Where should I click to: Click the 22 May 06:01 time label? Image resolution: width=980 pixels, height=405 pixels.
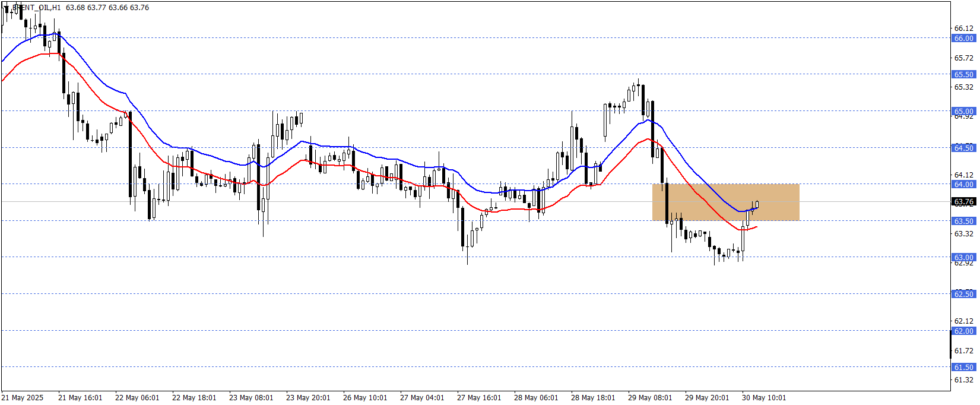(x=137, y=398)
